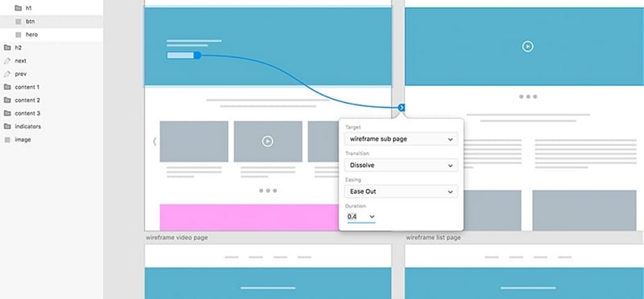Viewport: 644px width, 299px height.
Task: Select the image layer
Action: click(x=52, y=139)
